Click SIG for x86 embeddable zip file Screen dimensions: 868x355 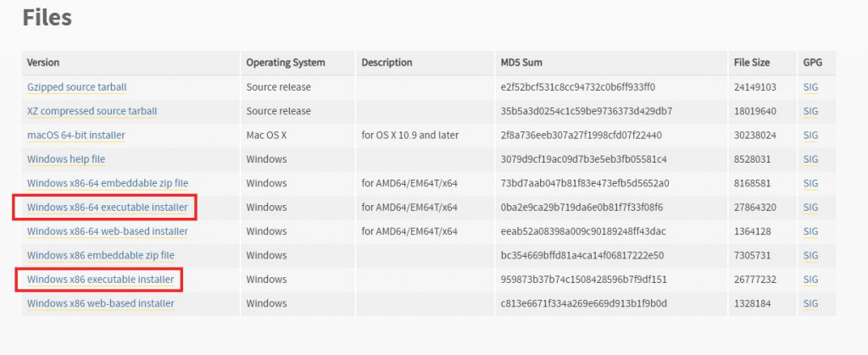(x=810, y=255)
